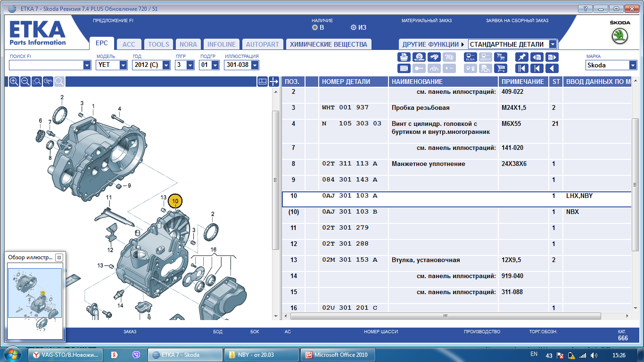Expand the Иллюстрация 301-038 dropdown
The width and height of the screenshot is (644, 362).
tap(255, 65)
